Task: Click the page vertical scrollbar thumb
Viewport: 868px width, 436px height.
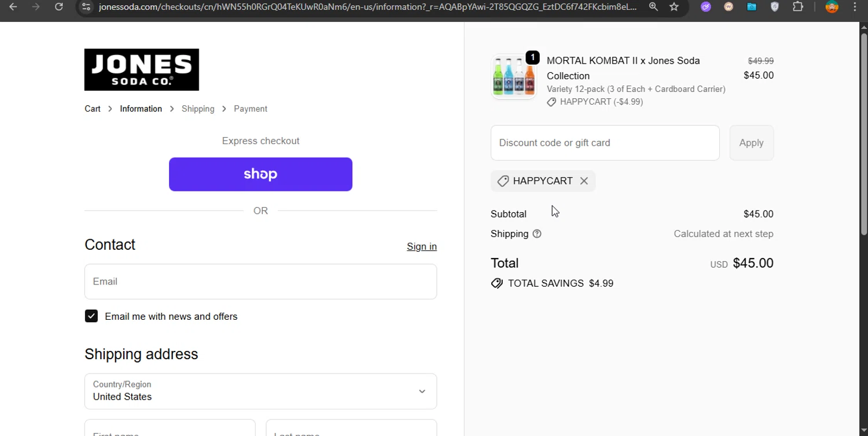Action: [x=864, y=133]
